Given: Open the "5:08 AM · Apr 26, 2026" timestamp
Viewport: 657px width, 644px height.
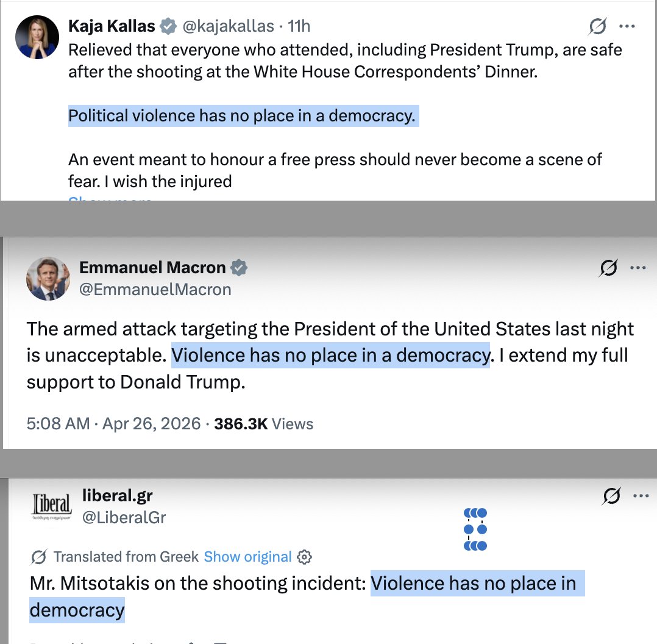Looking at the screenshot, I should [113, 424].
